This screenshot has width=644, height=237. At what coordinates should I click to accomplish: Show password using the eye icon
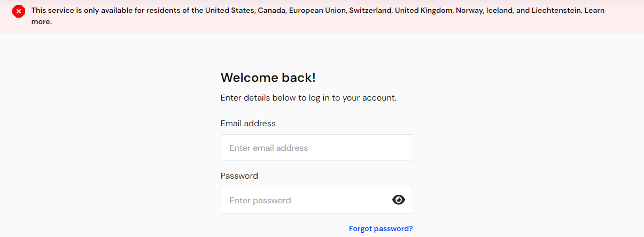coord(399,200)
